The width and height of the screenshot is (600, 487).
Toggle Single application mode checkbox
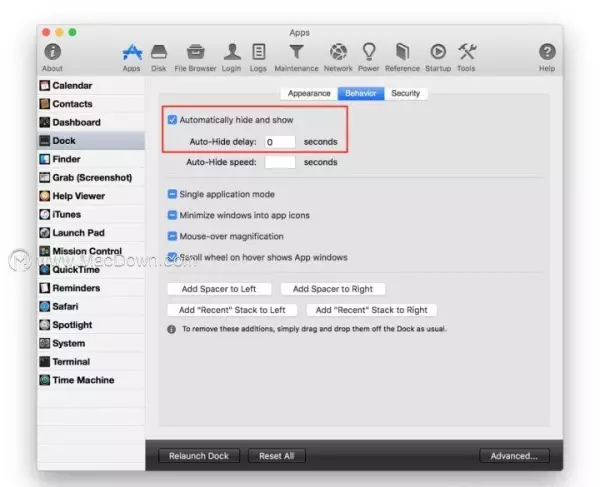pyautogui.click(x=172, y=194)
